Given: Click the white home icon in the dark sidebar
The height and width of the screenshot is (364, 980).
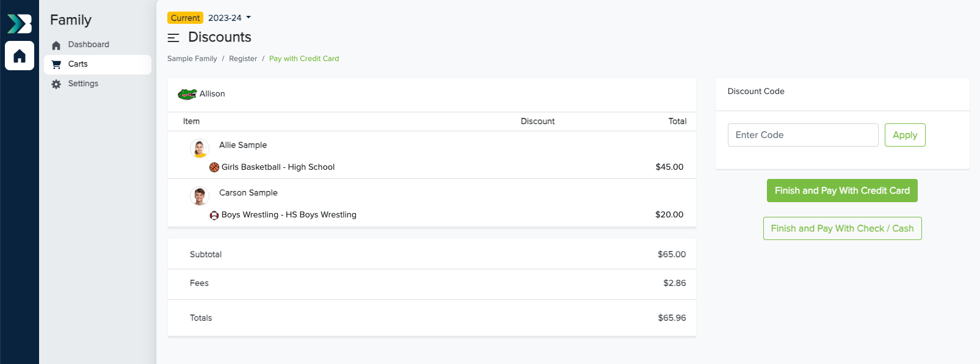Looking at the screenshot, I should (x=20, y=56).
